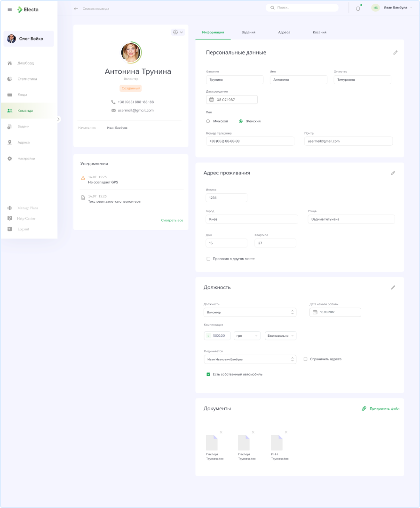420x508 pixels.
Task: Click the notification bell icon
Action: click(x=358, y=8)
